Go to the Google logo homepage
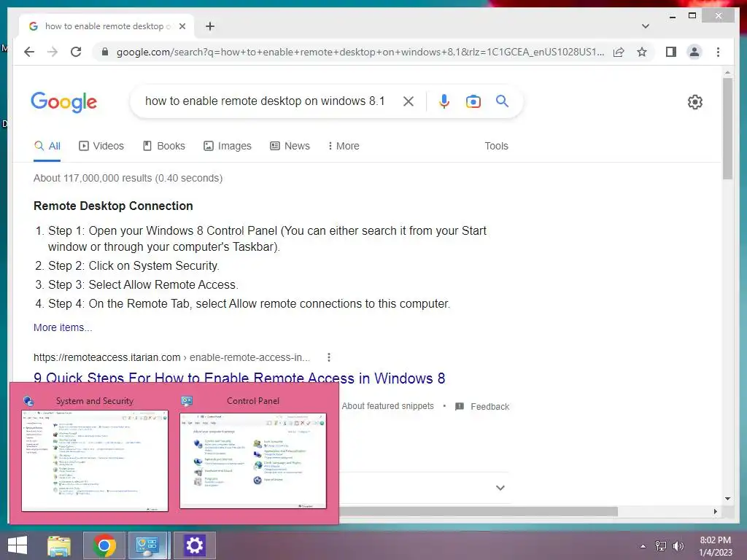This screenshot has width=747, height=560. [x=64, y=102]
